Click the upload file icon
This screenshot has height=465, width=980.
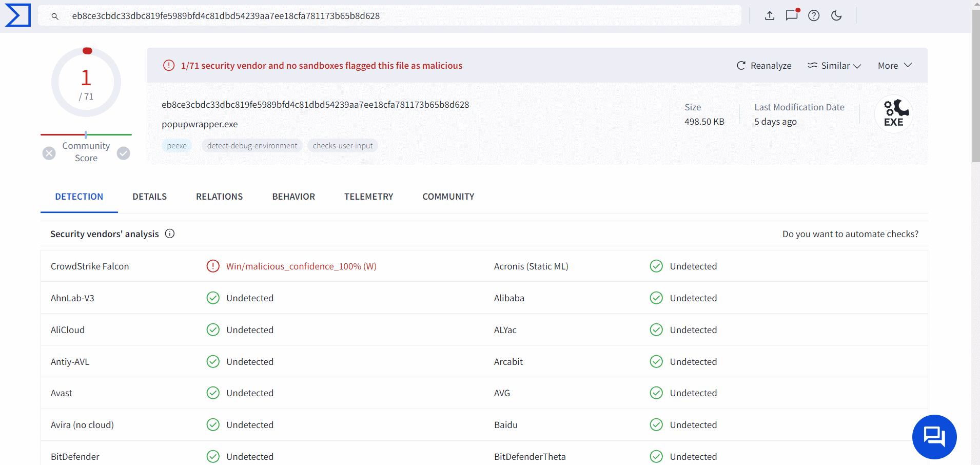(770, 15)
